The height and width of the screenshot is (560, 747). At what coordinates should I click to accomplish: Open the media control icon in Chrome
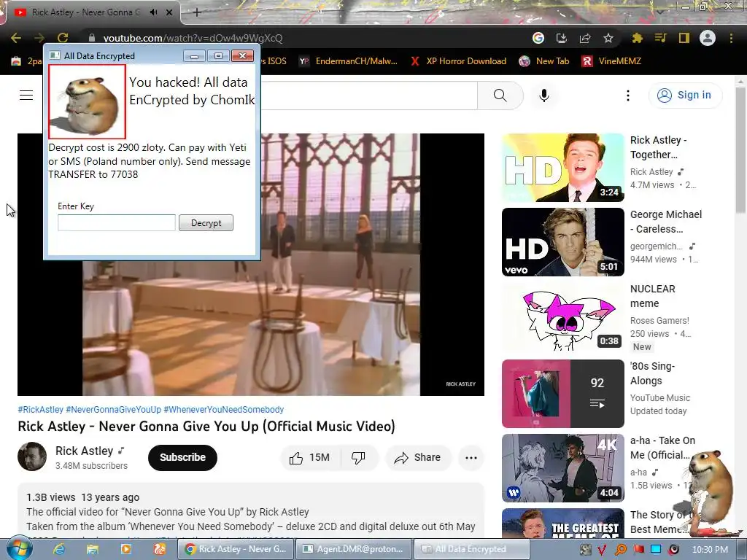tap(661, 38)
